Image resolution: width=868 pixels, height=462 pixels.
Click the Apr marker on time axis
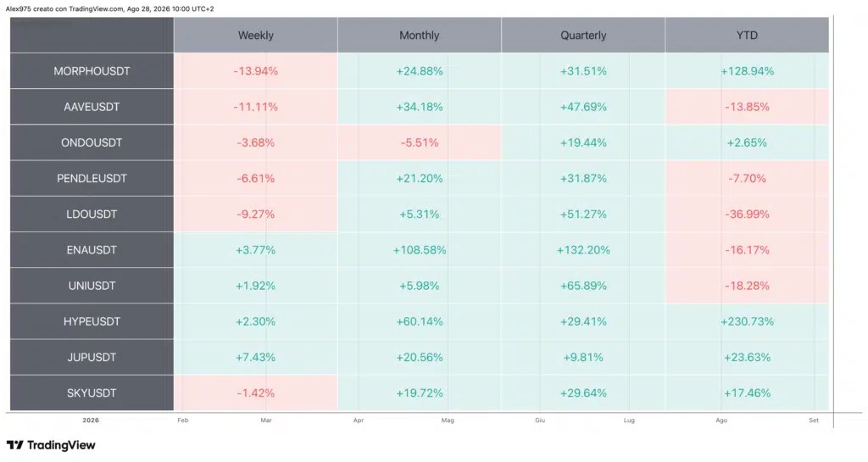tap(359, 420)
